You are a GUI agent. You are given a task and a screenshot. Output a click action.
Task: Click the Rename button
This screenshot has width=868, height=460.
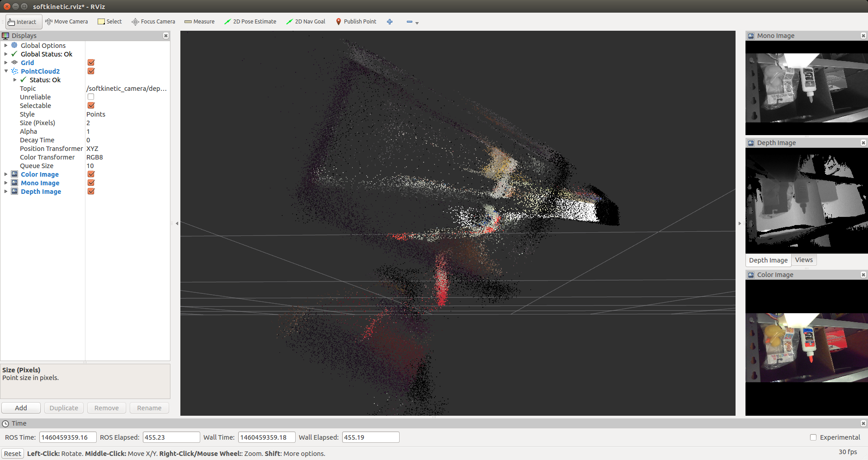pos(149,408)
